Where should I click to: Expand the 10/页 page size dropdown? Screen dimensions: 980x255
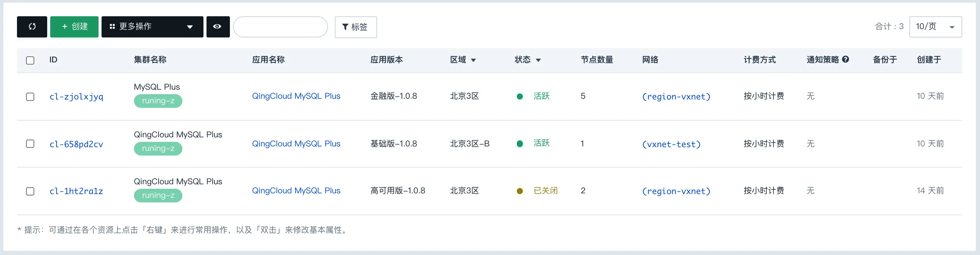(935, 27)
